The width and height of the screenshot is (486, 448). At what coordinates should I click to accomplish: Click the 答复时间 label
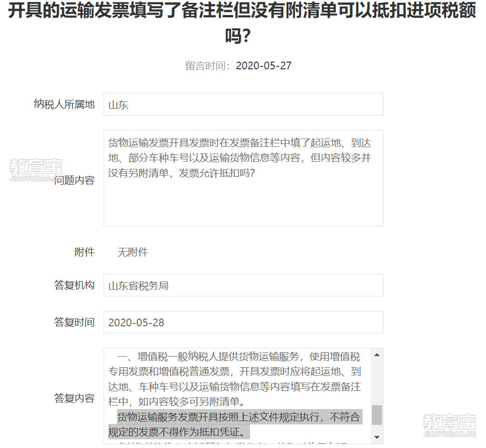pos(74,322)
